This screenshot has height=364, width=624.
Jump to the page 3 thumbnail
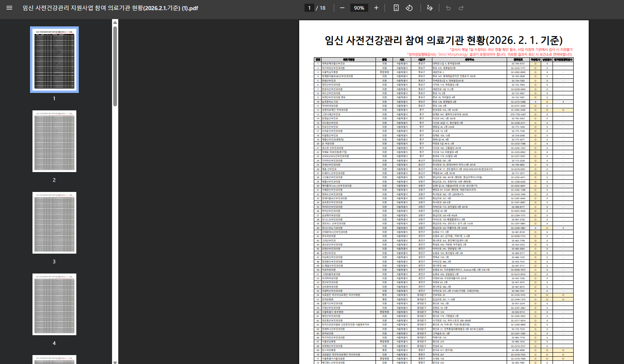pos(54,223)
